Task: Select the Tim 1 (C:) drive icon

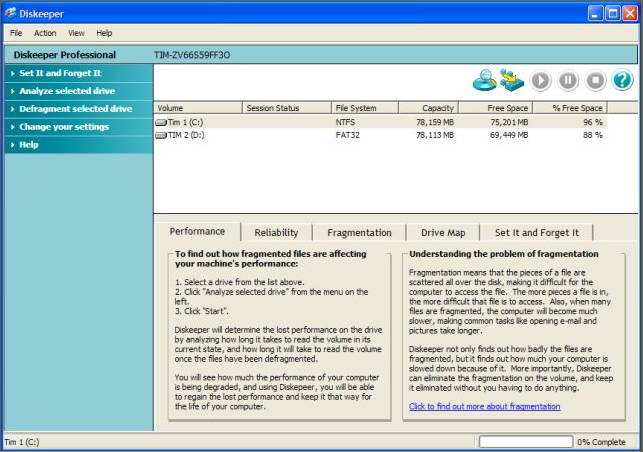Action: coord(161,122)
